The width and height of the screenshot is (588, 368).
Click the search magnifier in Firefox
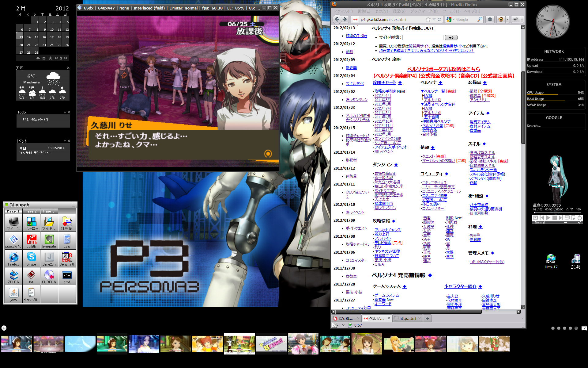click(x=480, y=19)
